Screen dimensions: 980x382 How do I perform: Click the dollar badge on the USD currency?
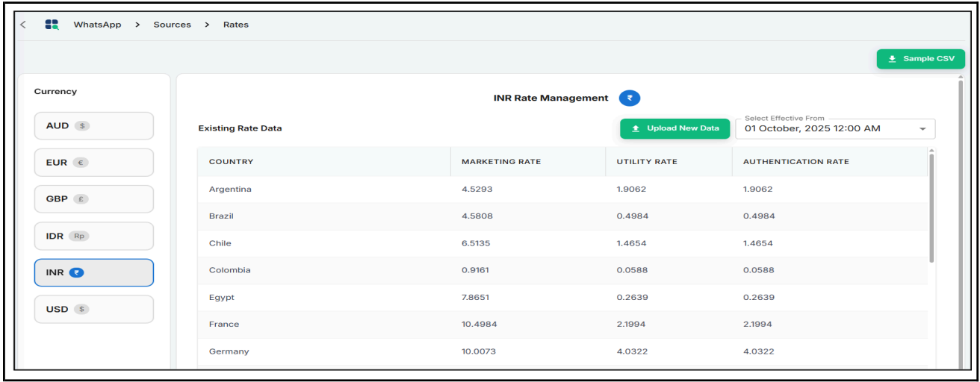point(81,309)
